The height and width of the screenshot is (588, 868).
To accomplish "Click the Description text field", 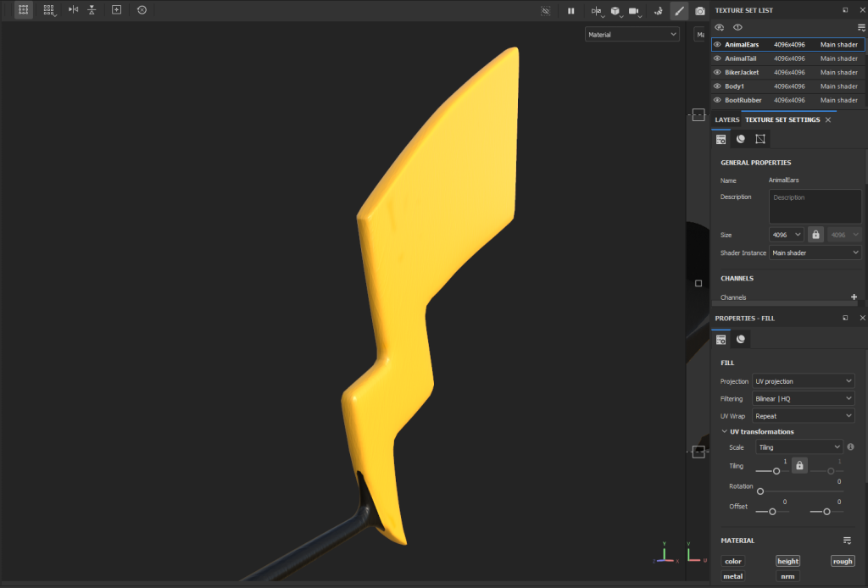I will point(815,206).
